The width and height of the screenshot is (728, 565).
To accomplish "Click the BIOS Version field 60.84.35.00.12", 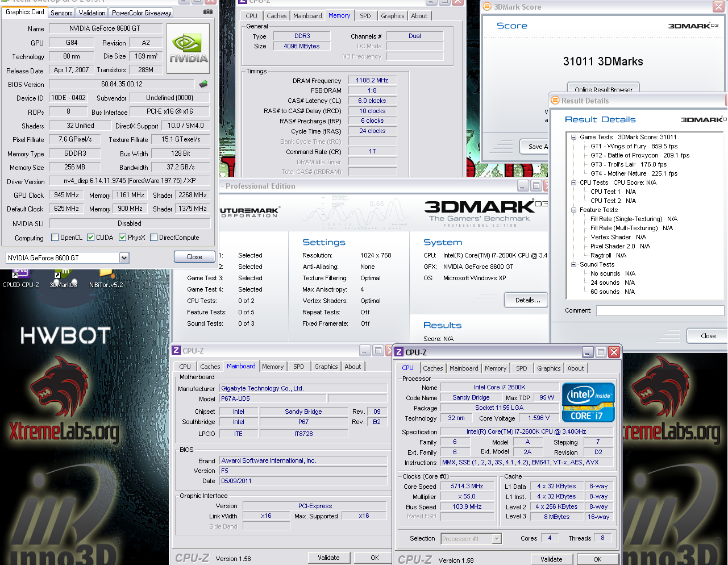I will [122, 84].
